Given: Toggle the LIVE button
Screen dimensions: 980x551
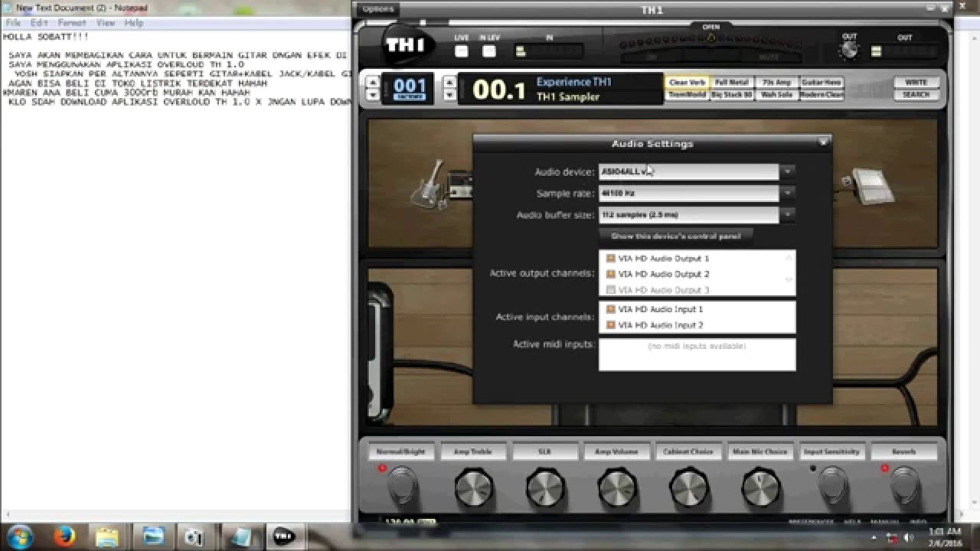Looking at the screenshot, I should pyautogui.click(x=462, y=51).
